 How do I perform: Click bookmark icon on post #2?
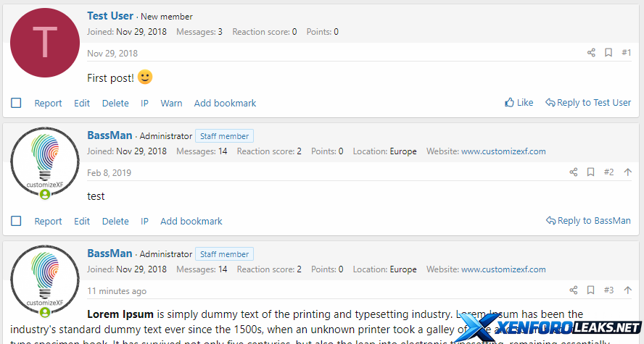tap(591, 172)
